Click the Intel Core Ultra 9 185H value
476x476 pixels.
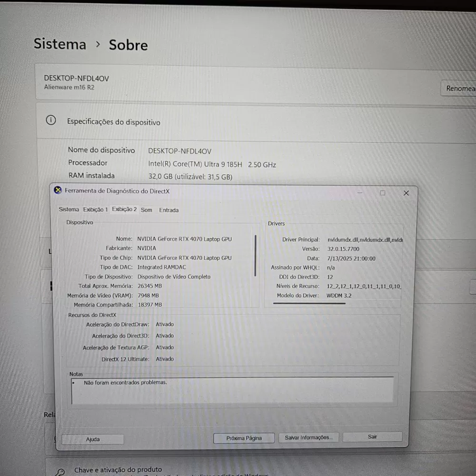pos(212,164)
